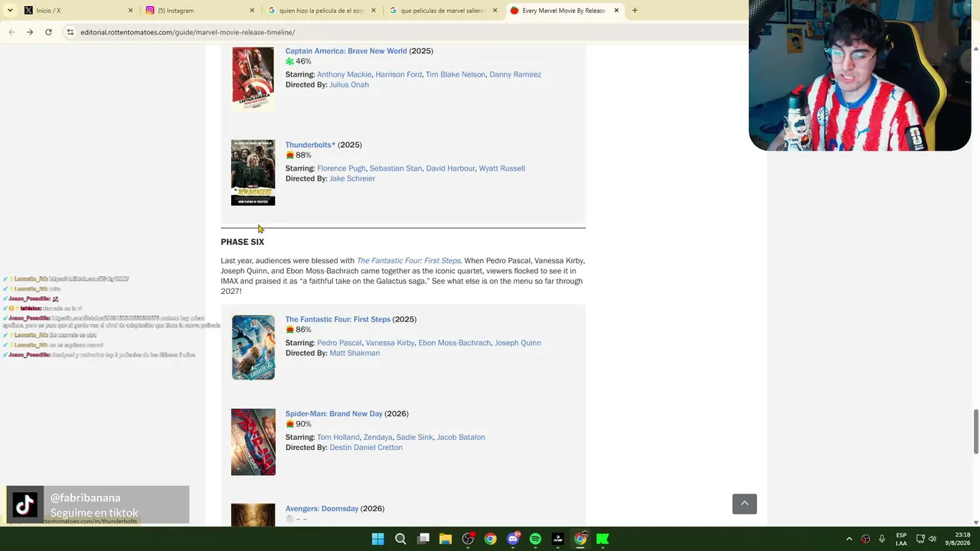Screen dimensions: 980x551
Task: Go forward to the next page
Action: click(30, 32)
